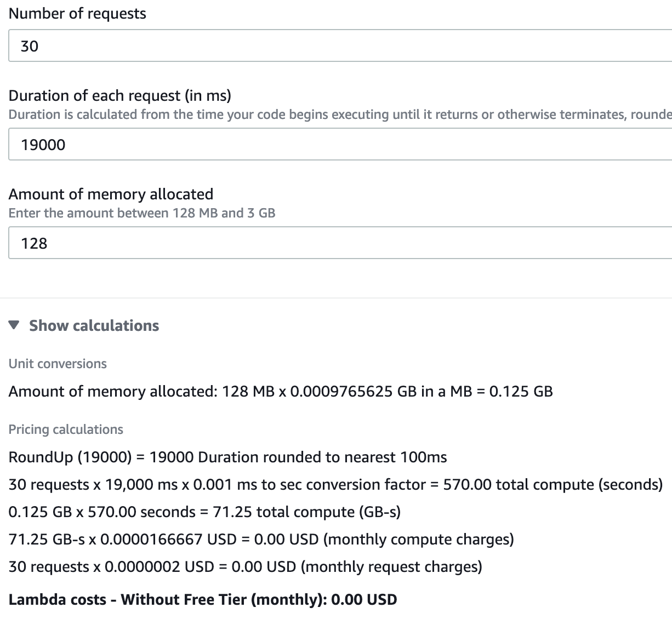This screenshot has height=619, width=672.
Task: Select the Amount of memory allocated field
Action: pos(340,243)
